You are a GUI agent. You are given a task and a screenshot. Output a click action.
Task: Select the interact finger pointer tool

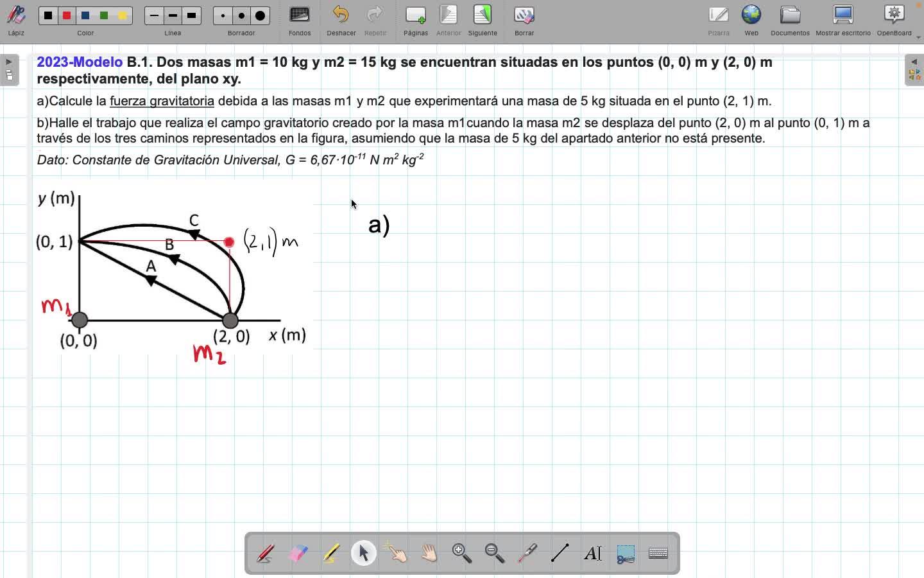pos(397,553)
